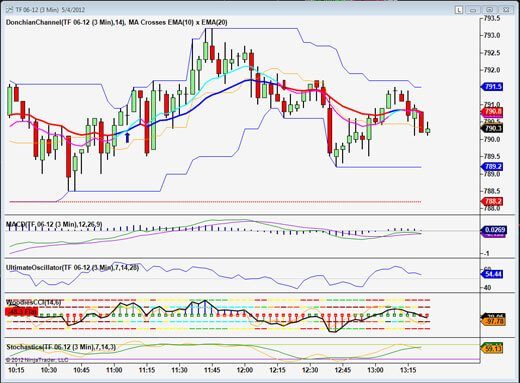The image size is (520, 383).
Task: Click the NinjaTrader copyright notice
Action: (37, 360)
